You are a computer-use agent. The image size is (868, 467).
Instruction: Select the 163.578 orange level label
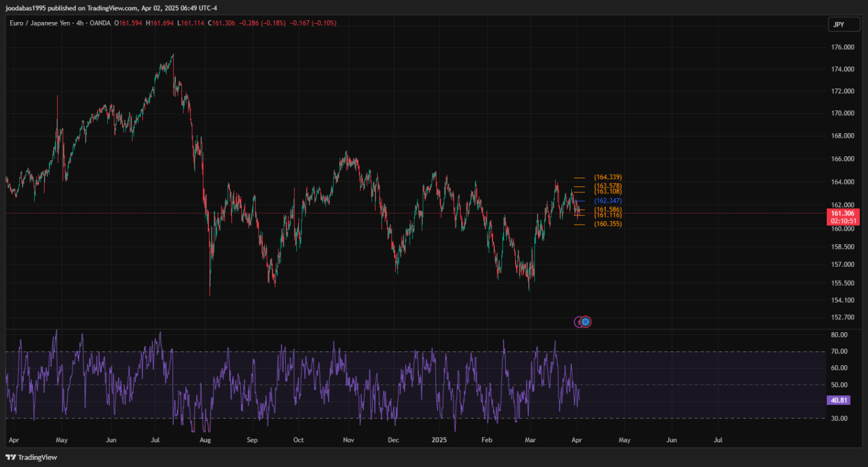point(608,186)
